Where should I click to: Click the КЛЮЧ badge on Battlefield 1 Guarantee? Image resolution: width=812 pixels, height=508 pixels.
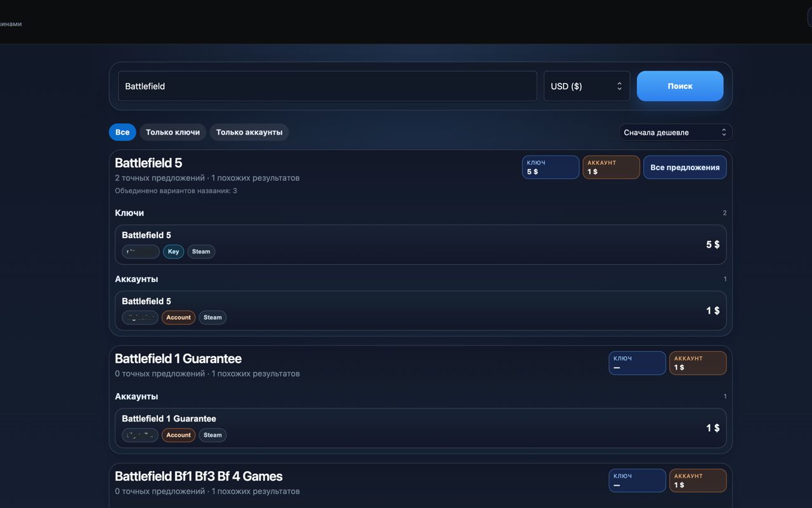(636, 363)
